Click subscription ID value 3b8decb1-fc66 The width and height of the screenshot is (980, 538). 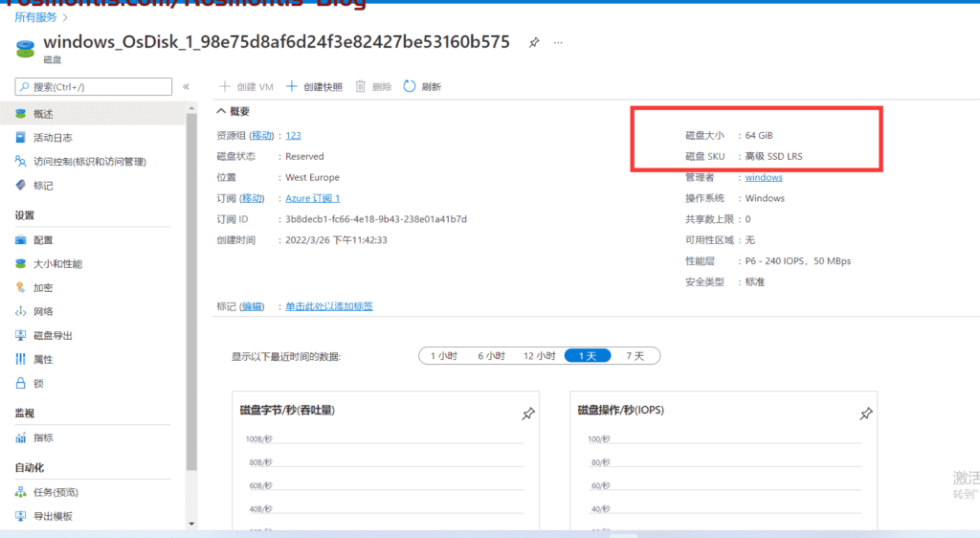376,218
